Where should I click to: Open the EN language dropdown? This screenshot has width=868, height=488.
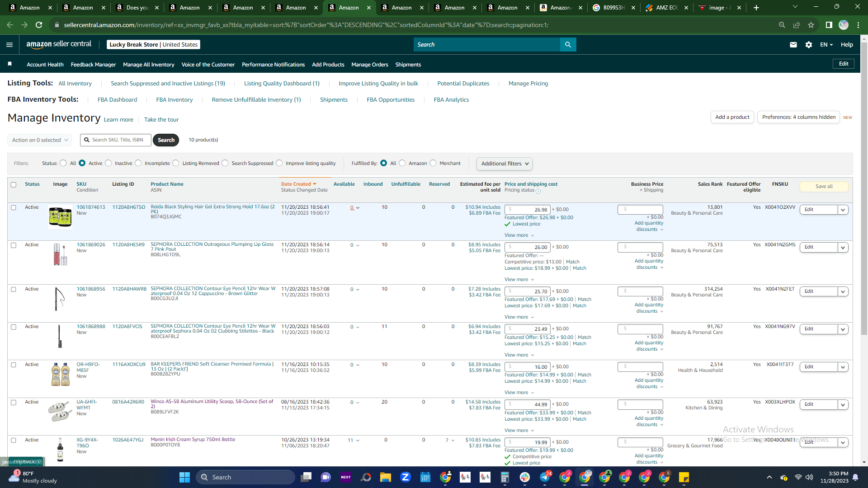[826, 45]
